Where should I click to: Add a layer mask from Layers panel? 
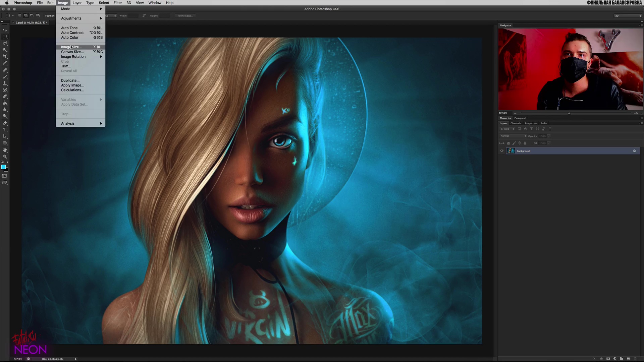(x=608, y=359)
